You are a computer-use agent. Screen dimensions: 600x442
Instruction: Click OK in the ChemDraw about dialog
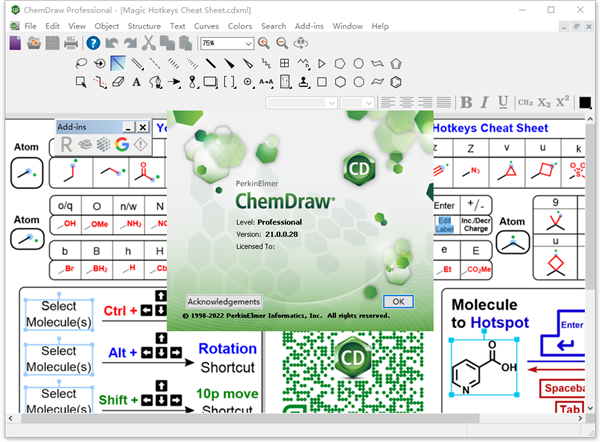pyautogui.click(x=398, y=301)
